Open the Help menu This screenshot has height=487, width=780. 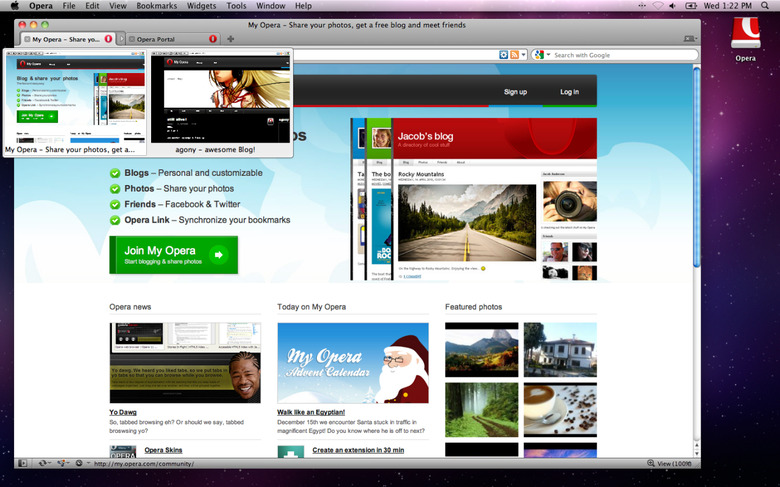click(303, 6)
